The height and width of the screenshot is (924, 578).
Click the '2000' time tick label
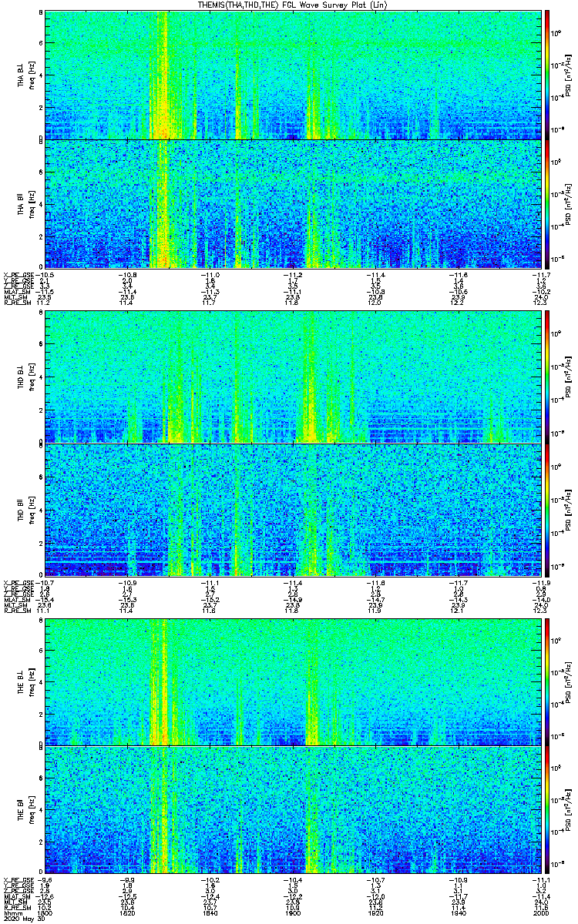pos(542,913)
